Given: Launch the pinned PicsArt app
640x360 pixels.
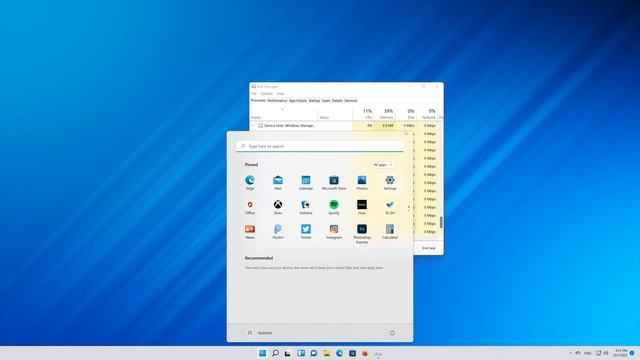Looking at the screenshot, I should coord(278,231).
